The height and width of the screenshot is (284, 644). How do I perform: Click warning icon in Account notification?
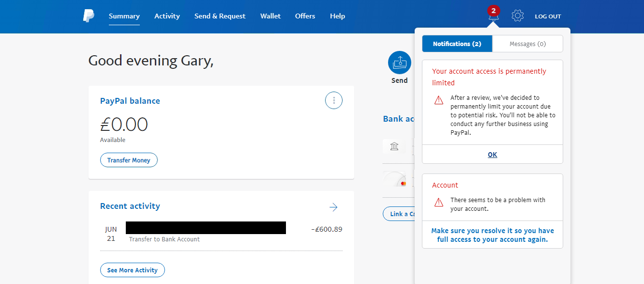(439, 202)
